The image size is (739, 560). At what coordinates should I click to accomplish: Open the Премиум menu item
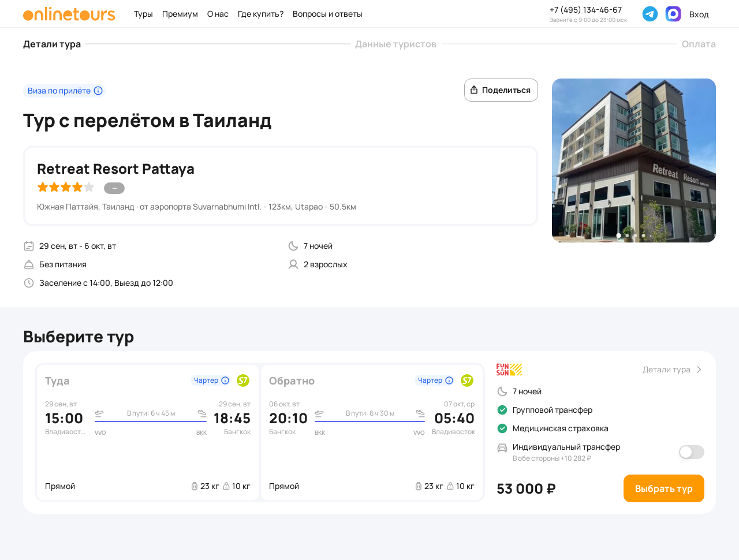[180, 14]
